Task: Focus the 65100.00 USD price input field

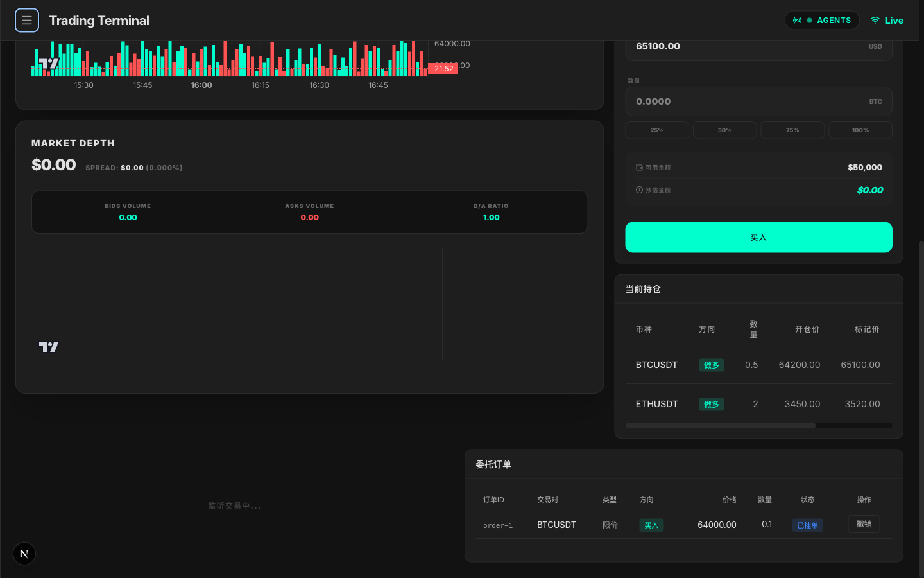Action: pos(744,47)
